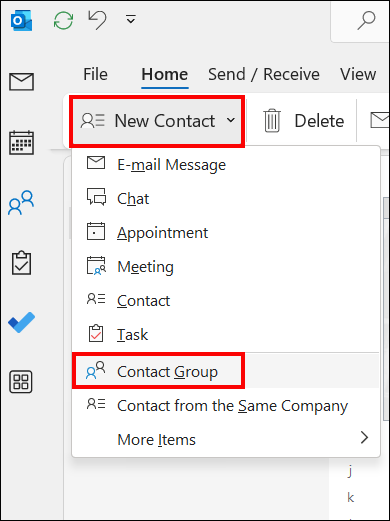Viewport: 390px width, 521px height.
Task: Choose Contact Group from the menu
Action: 226,371
